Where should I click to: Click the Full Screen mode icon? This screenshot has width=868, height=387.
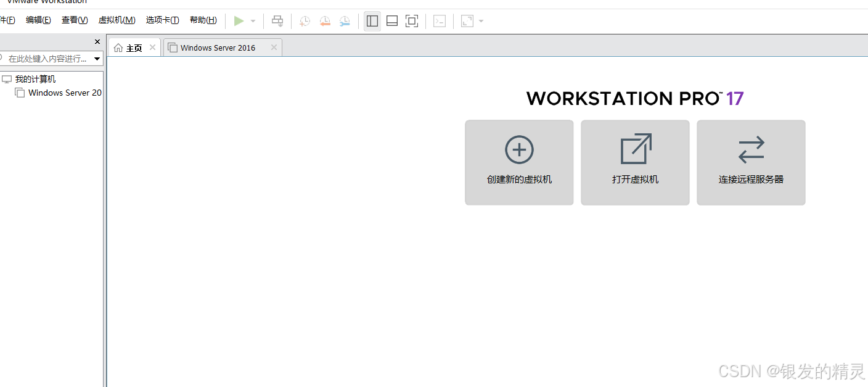pyautogui.click(x=412, y=21)
